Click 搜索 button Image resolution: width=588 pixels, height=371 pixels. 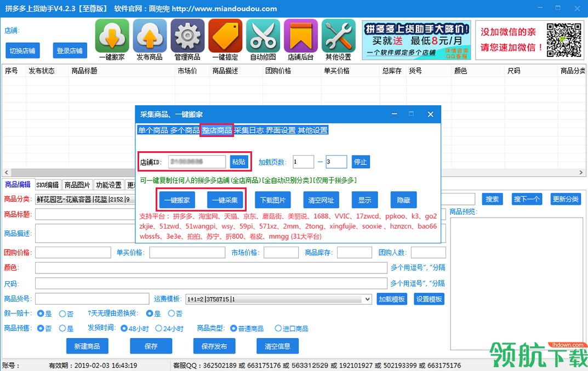pyautogui.click(x=493, y=199)
